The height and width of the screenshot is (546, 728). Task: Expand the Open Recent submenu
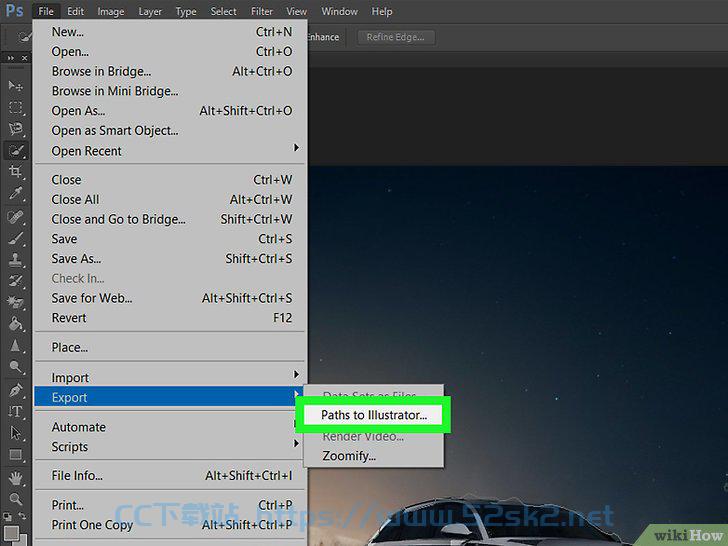(170, 151)
